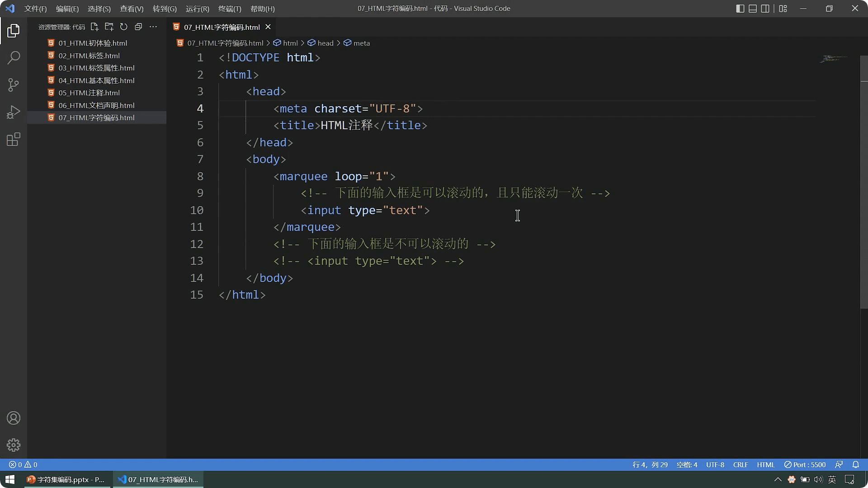Screen dimensions: 868x488
Task: Refresh the explorer file list
Action: pos(124,27)
